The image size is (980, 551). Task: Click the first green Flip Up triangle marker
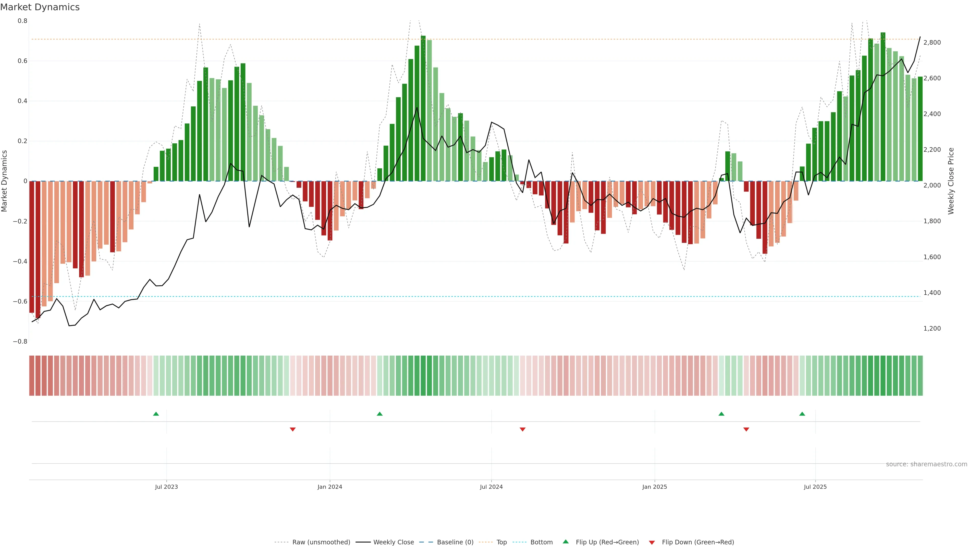tap(156, 414)
